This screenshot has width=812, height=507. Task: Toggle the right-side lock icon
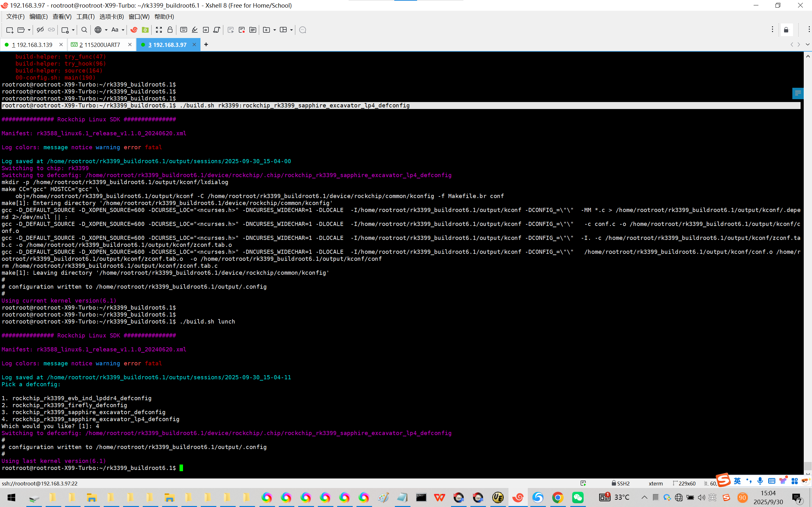pyautogui.click(x=786, y=30)
